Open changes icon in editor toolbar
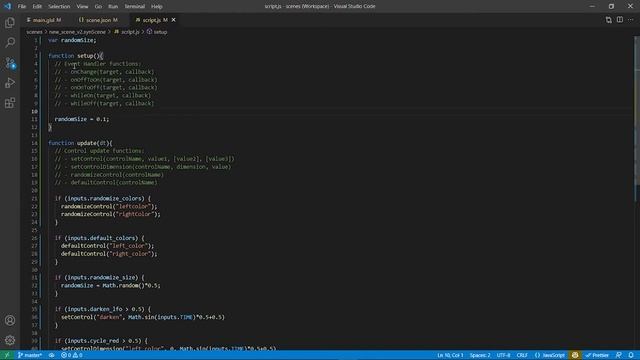The image size is (640, 360). click(x=609, y=20)
